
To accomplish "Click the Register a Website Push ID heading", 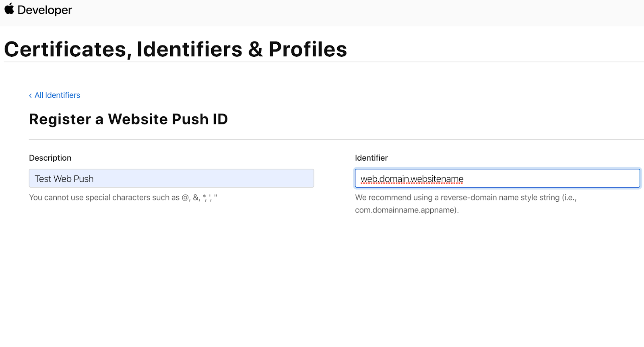I will tap(128, 119).
